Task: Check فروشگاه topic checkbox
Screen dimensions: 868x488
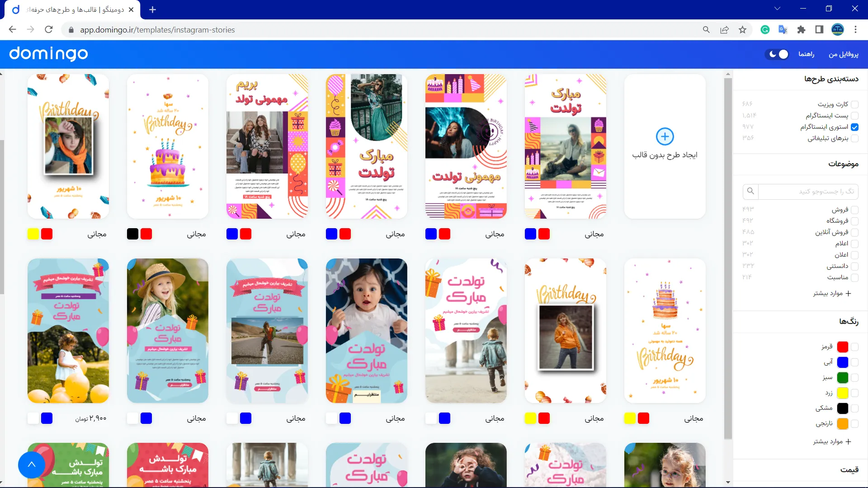Action: [854, 221]
